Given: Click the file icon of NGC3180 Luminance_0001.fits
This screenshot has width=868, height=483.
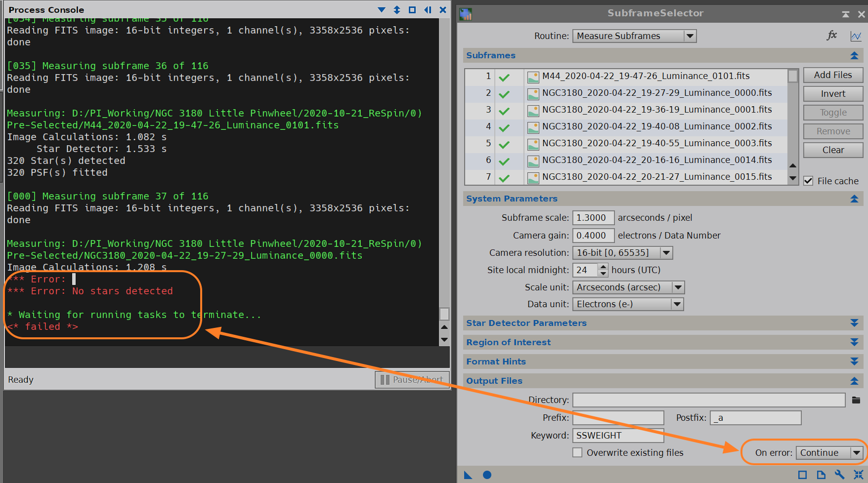Looking at the screenshot, I should click(x=533, y=111).
